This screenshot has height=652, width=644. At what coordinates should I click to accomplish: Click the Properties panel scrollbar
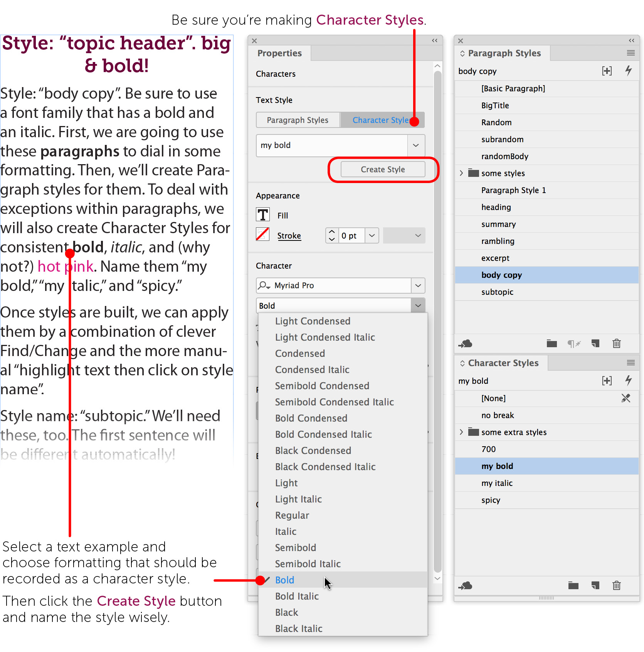(x=437, y=322)
